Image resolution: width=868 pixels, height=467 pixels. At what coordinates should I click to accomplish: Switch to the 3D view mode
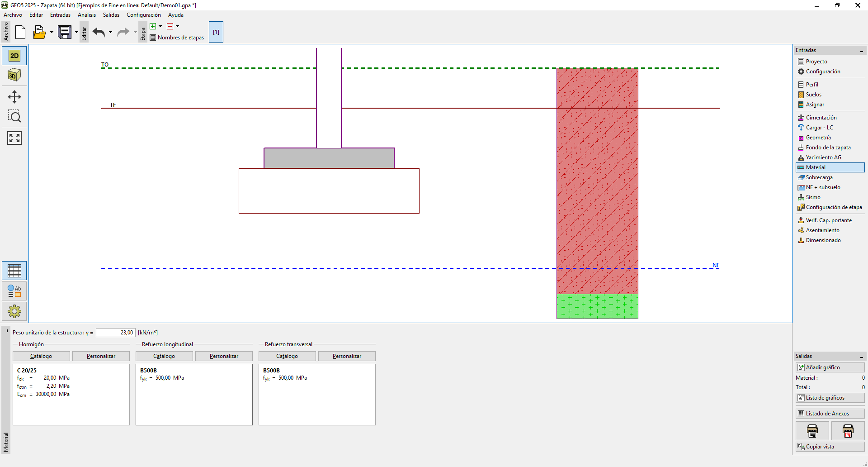14,75
